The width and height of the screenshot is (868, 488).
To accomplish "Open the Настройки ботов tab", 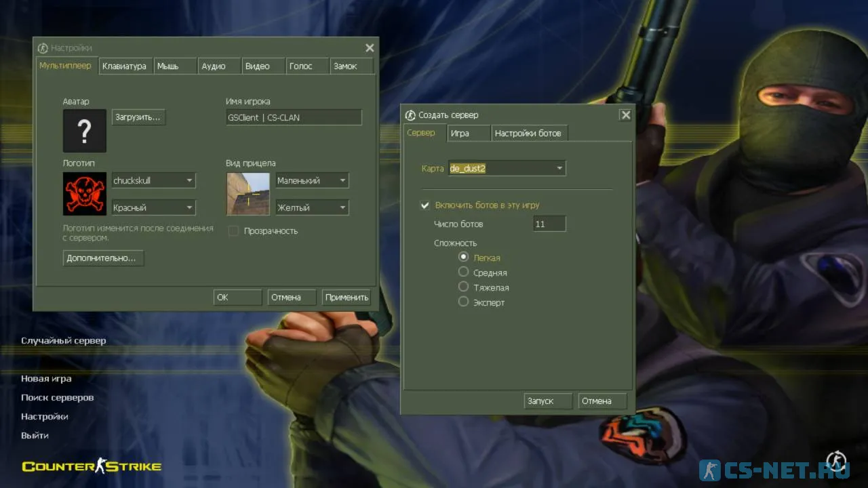I will [529, 133].
